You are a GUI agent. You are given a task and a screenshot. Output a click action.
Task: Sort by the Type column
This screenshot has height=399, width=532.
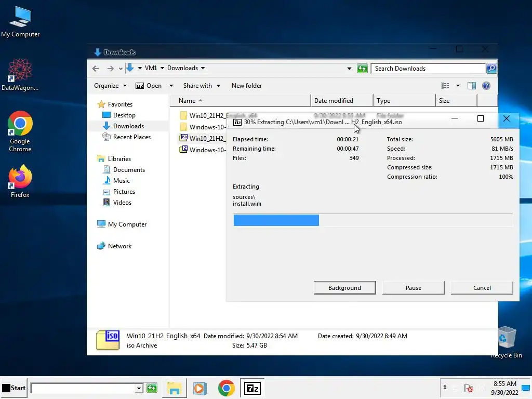click(404, 101)
